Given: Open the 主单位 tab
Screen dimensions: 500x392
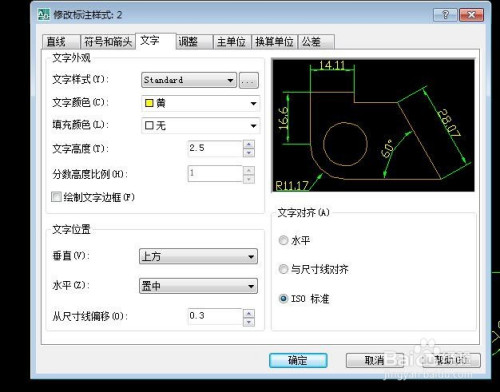Looking at the screenshot, I should coord(232,42).
